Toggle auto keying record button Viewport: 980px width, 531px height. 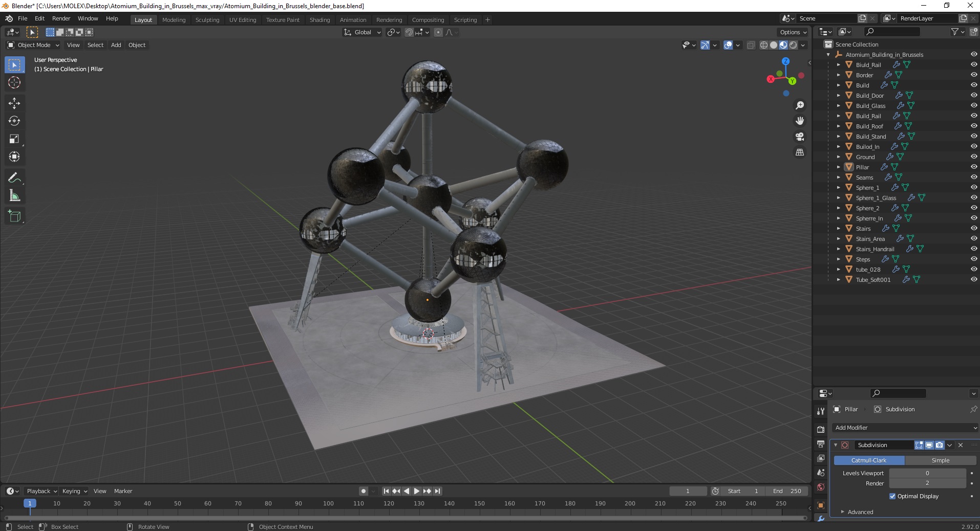pyautogui.click(x=364, y=491)
